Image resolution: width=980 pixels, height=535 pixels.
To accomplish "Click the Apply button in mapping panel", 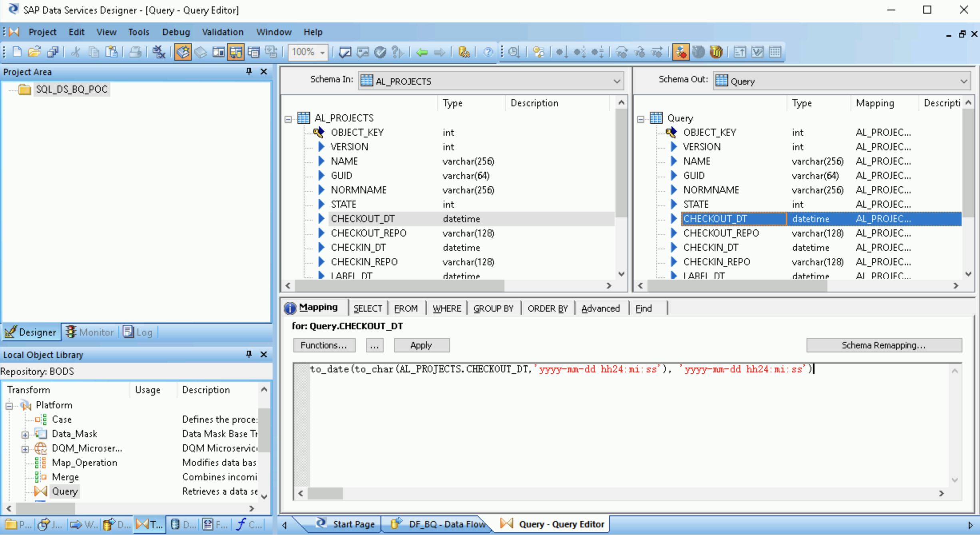I will click(x=421, y=344).
